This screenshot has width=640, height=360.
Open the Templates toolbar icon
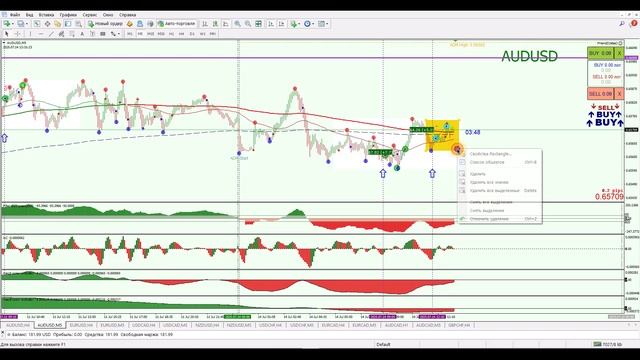[322, 24]
